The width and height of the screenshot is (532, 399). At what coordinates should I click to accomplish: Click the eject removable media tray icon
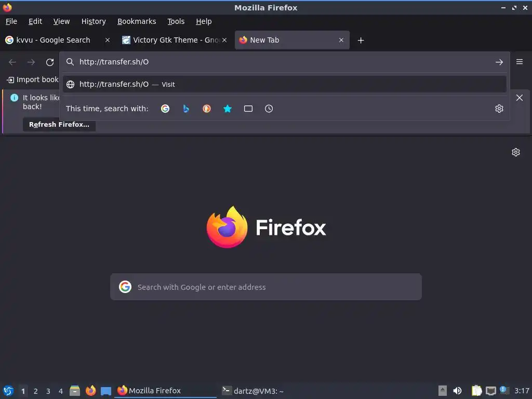click(443, 391)
